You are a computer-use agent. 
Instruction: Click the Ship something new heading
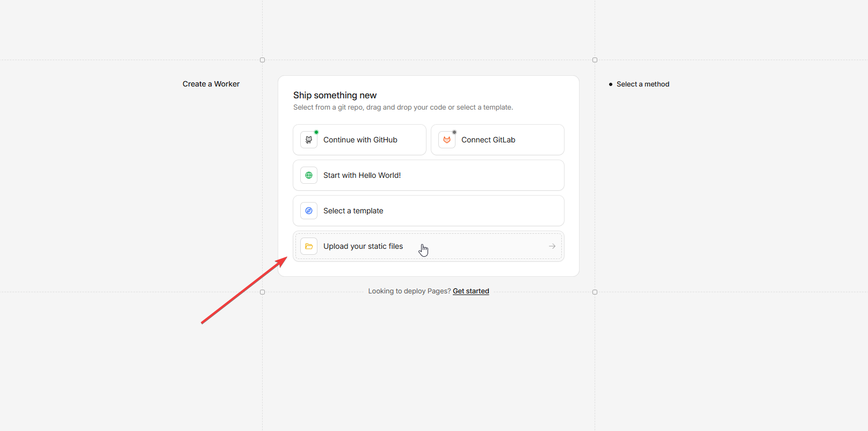tap(335, 95)
